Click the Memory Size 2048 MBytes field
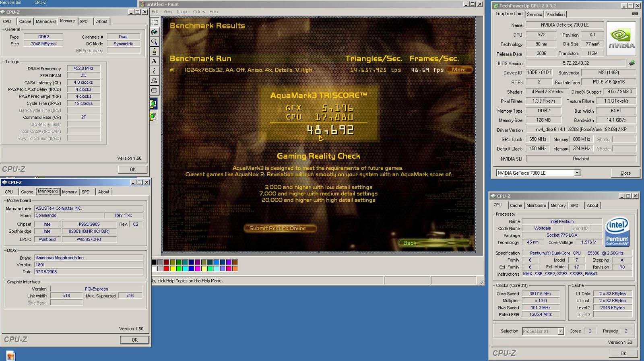The width and height of the screenshot is (644, 361). (43, 44)
